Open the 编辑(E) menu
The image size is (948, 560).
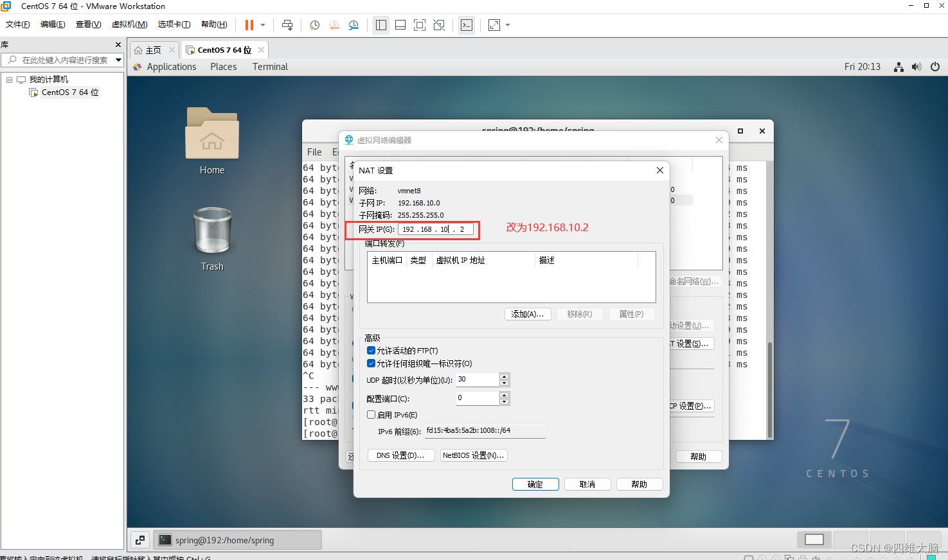click(53, 24)
